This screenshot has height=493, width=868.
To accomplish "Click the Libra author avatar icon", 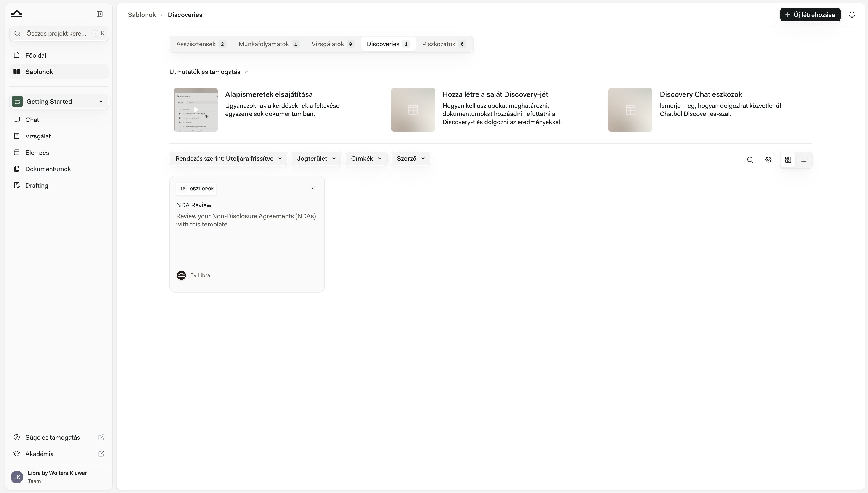I will tap(181, 275).
